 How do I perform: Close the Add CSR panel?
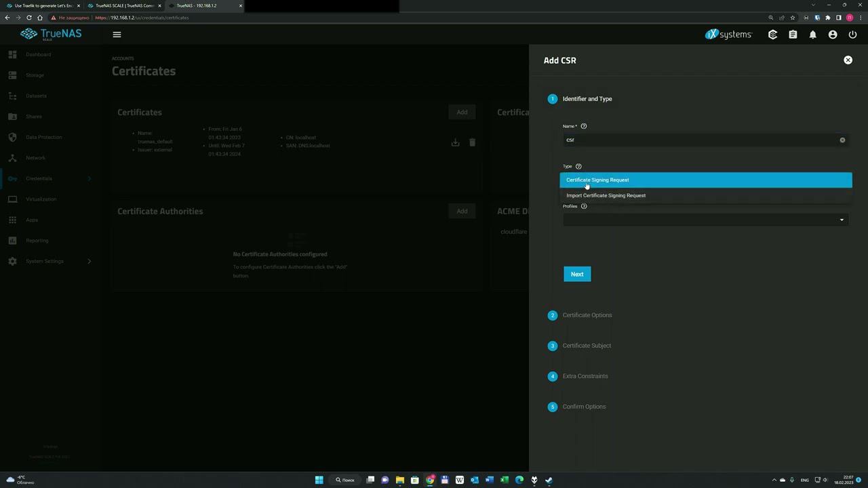848,60
